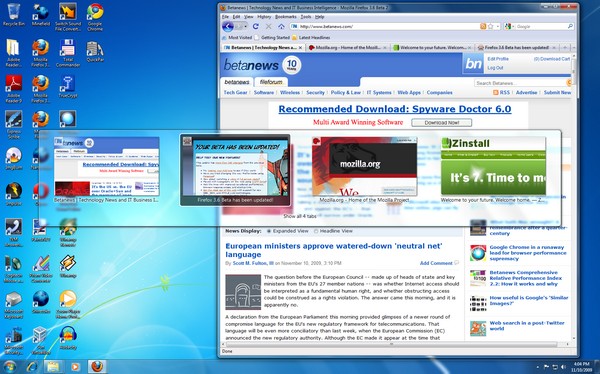Open the Edit menu in Firefox

[236, 17]
